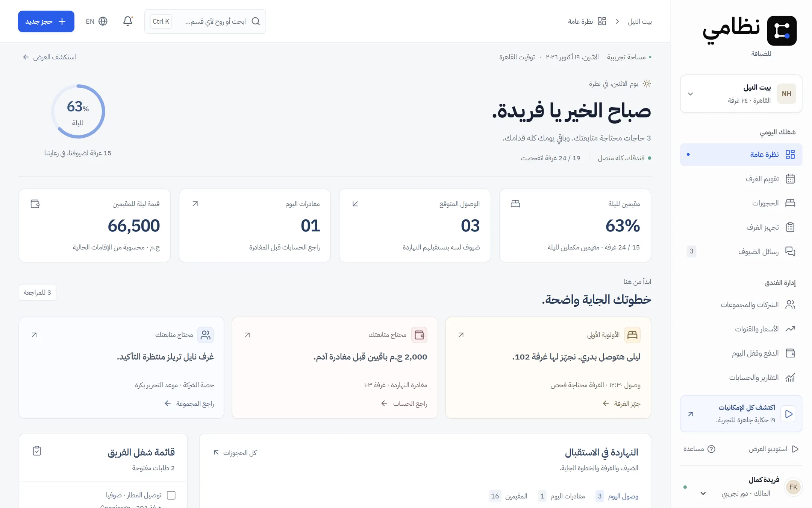Click the قائمة شغل الفريق clipboard icon
812x508 pixels.
pyautogui.click(x=37, y=451)
